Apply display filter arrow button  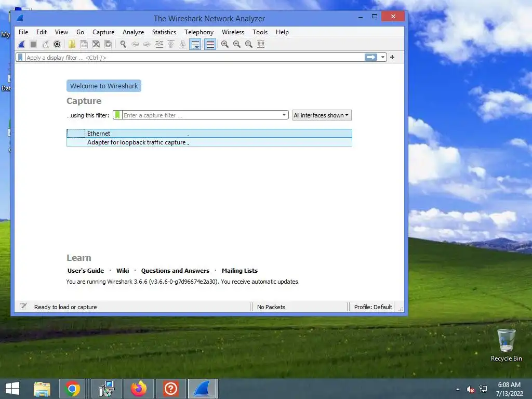(371, 57)
